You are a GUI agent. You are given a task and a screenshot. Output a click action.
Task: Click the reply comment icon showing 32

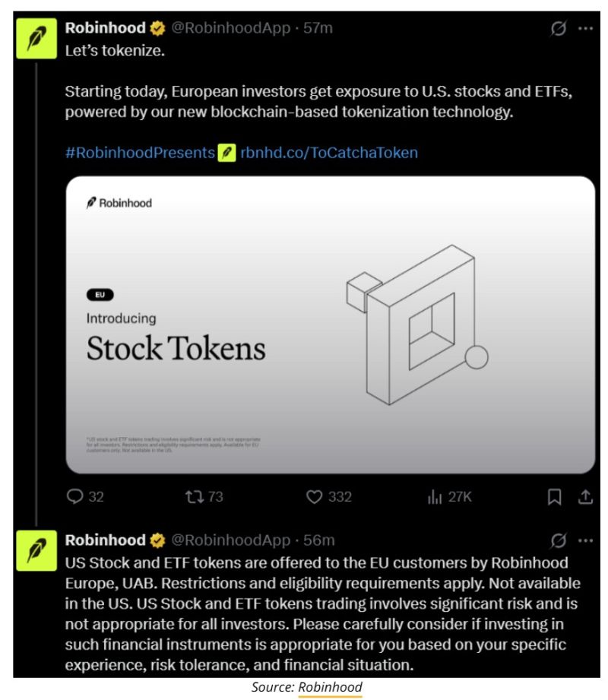[75, 496]
